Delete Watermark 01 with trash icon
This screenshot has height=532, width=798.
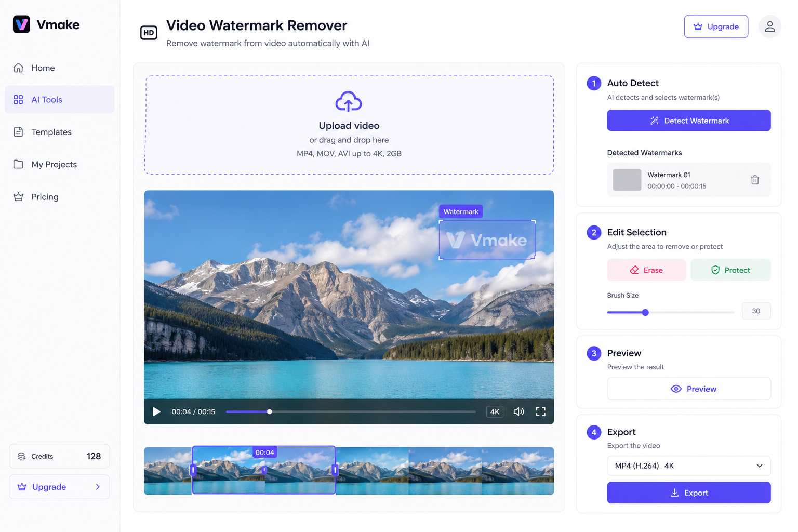(x=755, y=180)
